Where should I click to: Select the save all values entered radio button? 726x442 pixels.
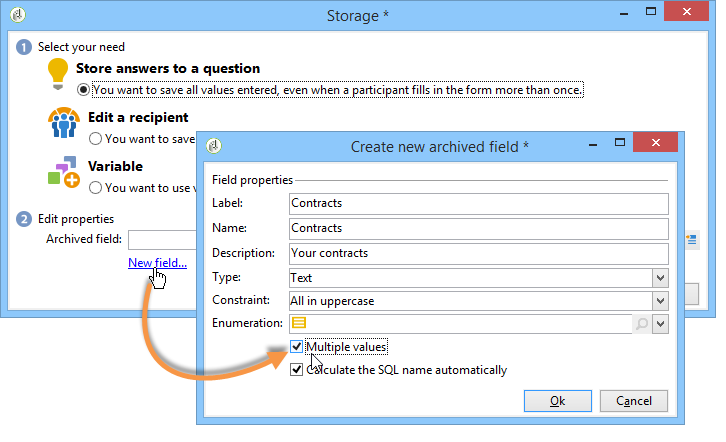click(84, 90)
